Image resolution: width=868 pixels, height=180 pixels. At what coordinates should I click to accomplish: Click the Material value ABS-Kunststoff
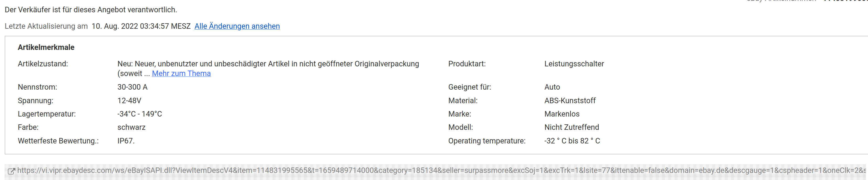[x=570, y=101]
